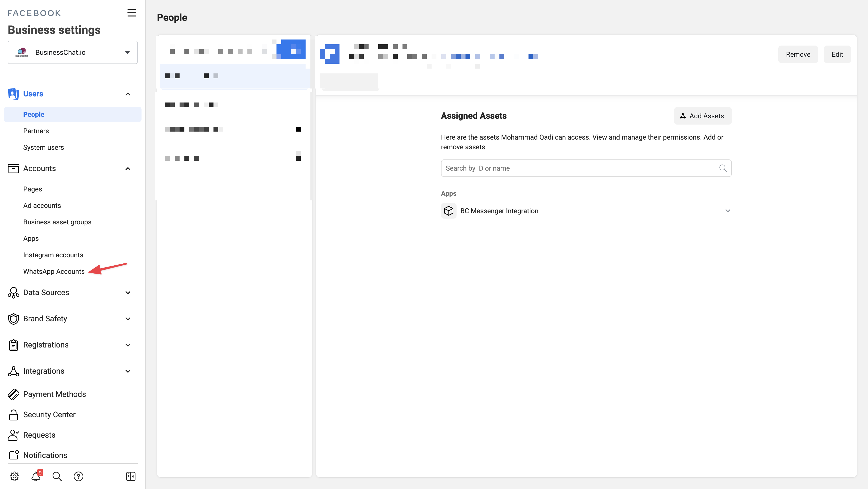
Task: Open Instagram accounts
Action: click(x=53, y=255)
